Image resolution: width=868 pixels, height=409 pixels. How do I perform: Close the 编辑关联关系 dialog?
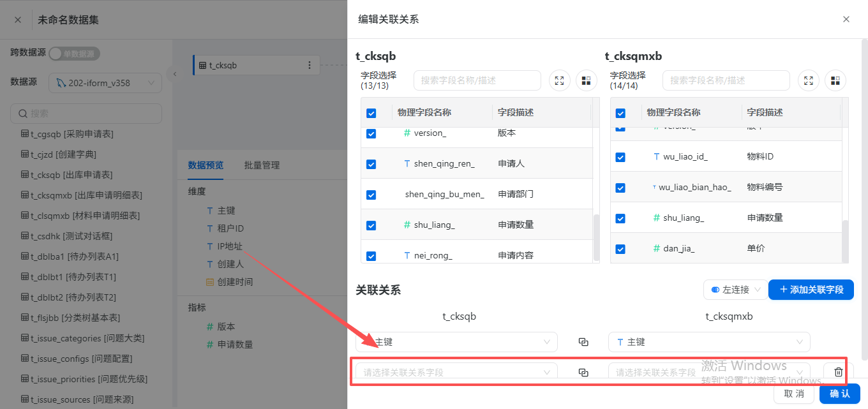[846, 19]
